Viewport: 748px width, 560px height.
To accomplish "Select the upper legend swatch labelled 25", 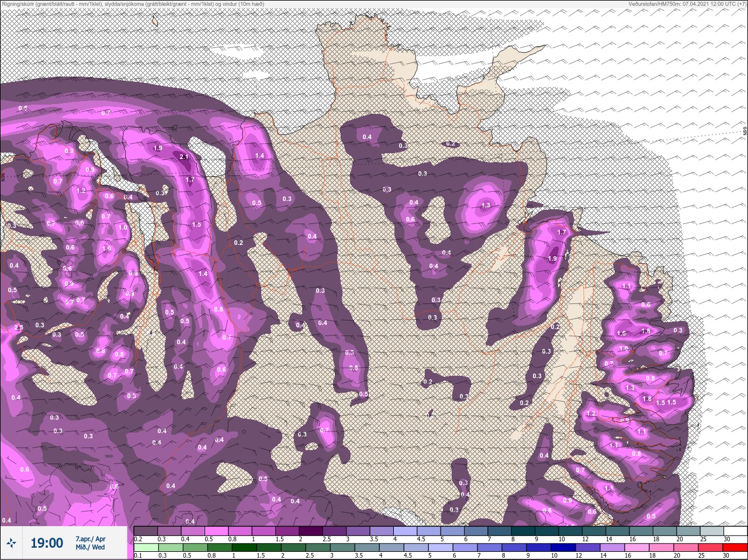I will point(712,531).
